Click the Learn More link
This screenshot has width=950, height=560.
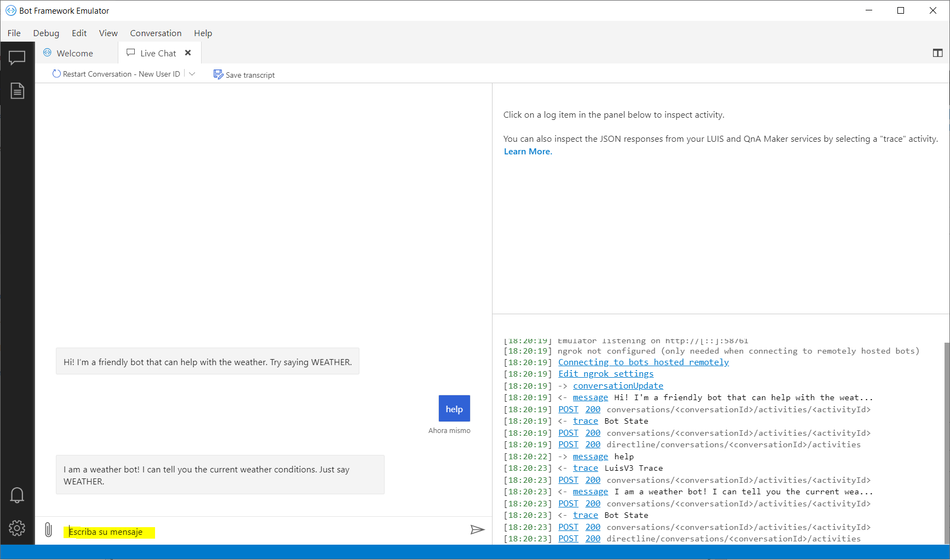(x=526, y=151)
